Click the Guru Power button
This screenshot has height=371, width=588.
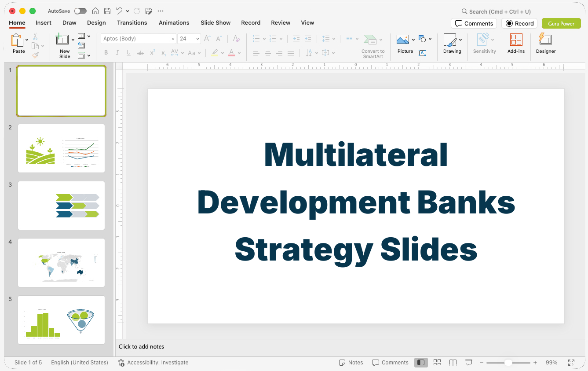click(x=561, y=23)
